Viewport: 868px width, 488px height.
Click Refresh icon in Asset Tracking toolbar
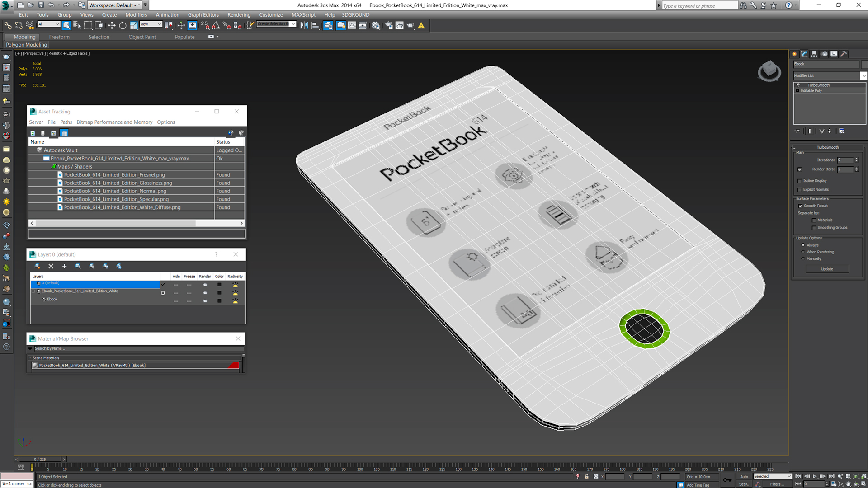(33, 133)
